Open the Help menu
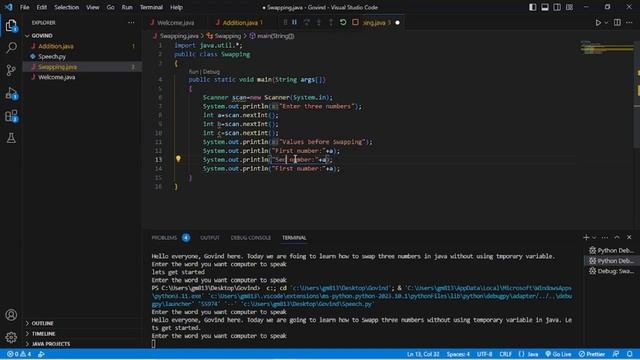The image size is (640, 360). point(176,7)
